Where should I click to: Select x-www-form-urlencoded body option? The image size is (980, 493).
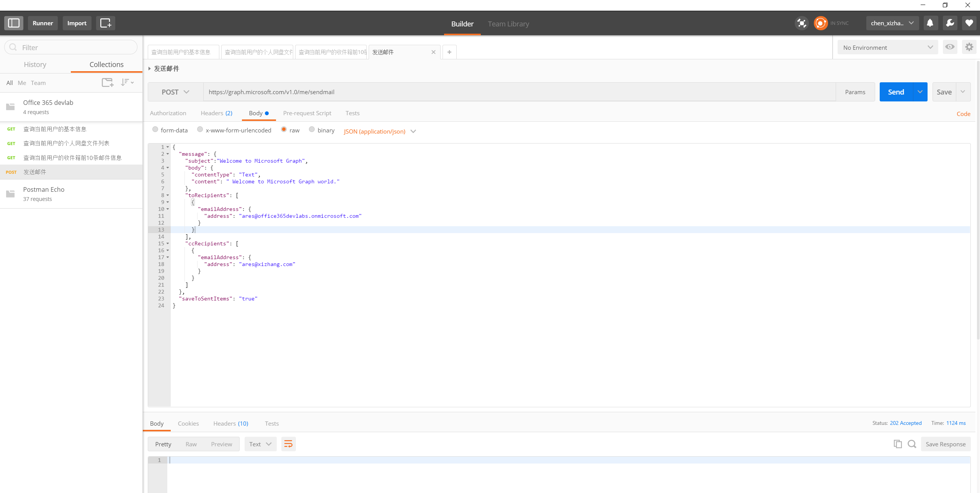[x=200, y=129]
